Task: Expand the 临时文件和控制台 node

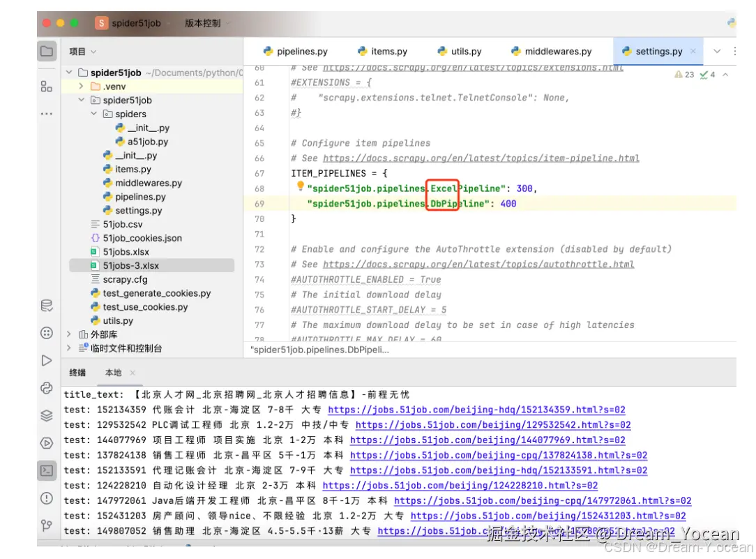Action: 69,348
